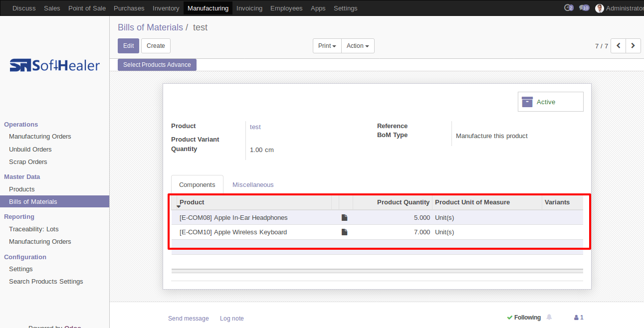This screenshot has height=328, width=644.
Task: Open the Purchases menu
Action: tap(129, 8)
